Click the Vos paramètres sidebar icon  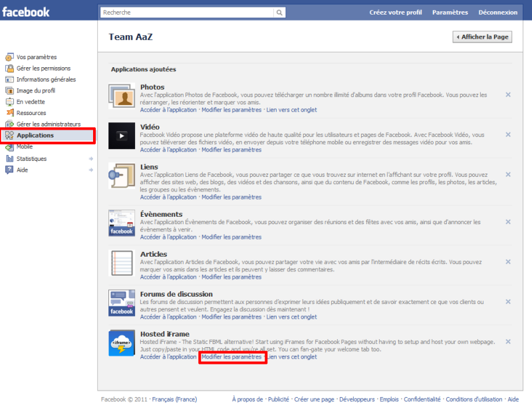[9, 57]
